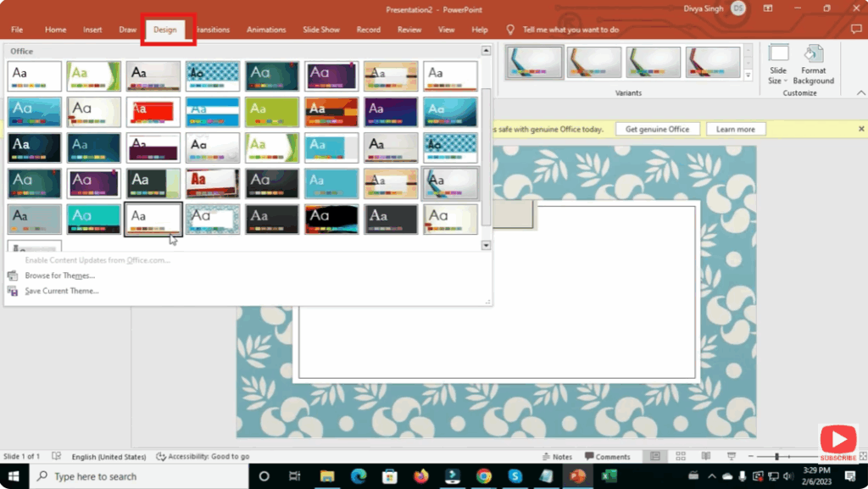Click the Accessibility: Good to go indicator
Image resolution: width=868 pixels, height=489 pixels.
pyautogui.click(x=203, y=456)
